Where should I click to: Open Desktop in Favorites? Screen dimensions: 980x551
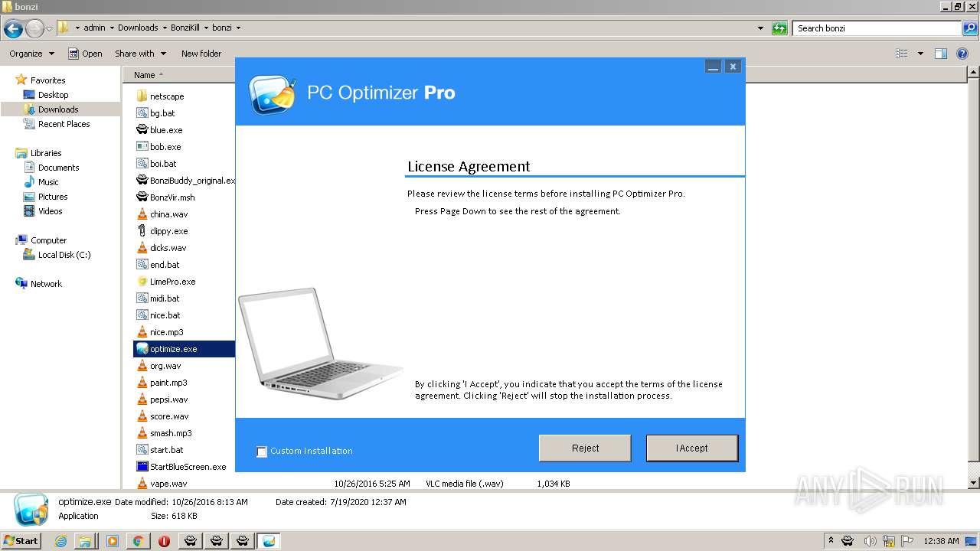coord(53,95)
